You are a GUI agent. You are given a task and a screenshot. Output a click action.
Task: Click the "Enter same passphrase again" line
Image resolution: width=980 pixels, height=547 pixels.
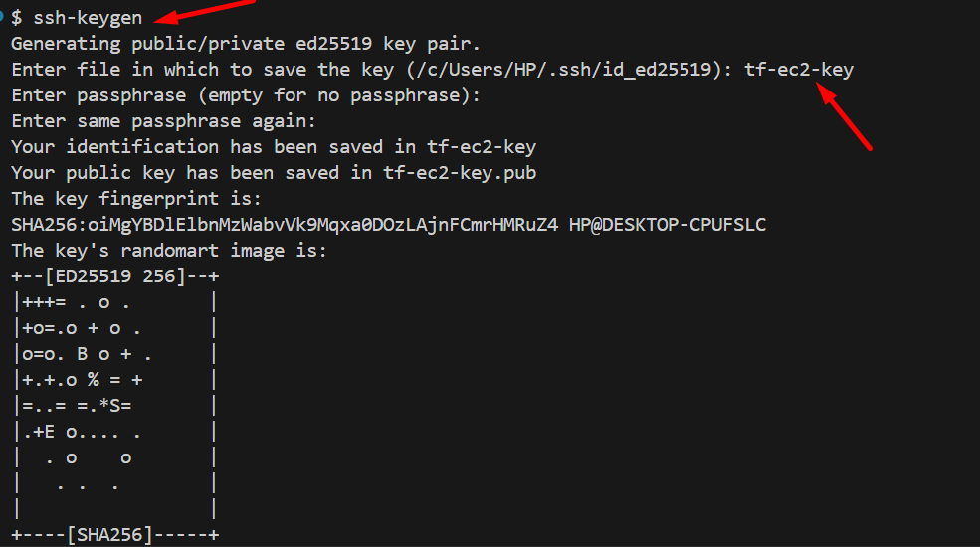pyautogui.click(x=163, y=121)
